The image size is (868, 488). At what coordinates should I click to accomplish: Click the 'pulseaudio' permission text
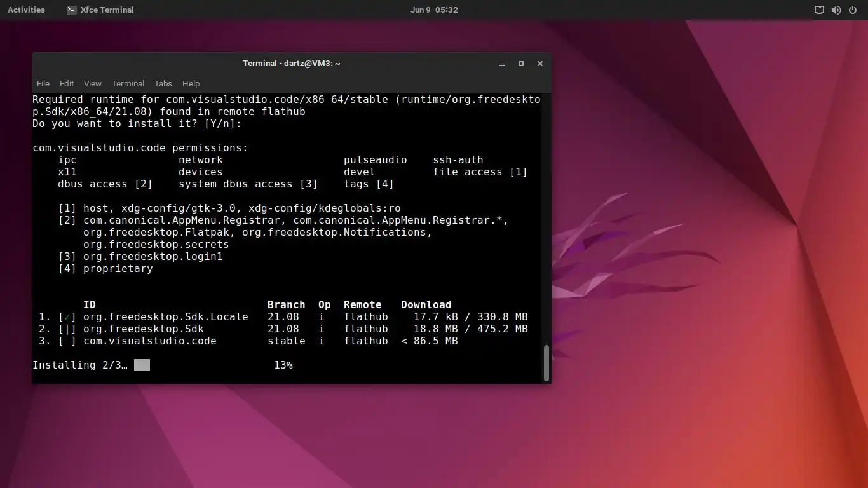pyautogui.click(x=376, y=159)
